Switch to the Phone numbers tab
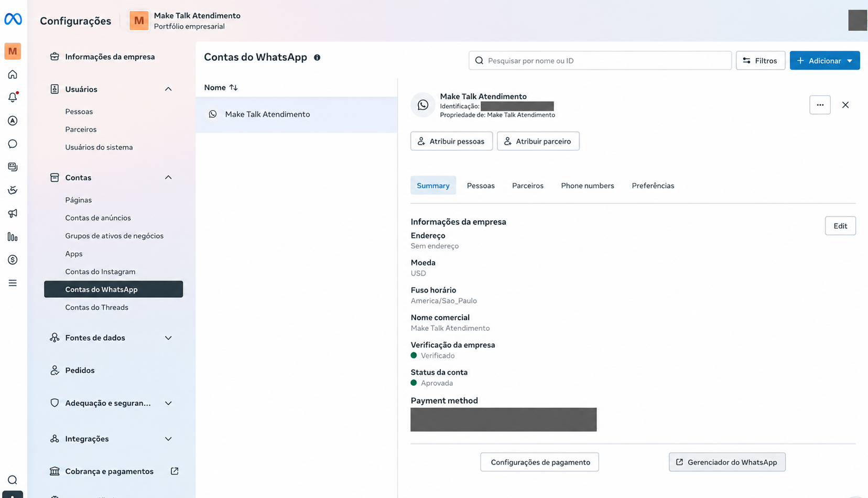Viewport: 868px width, 498px height. tap(588, 186)
